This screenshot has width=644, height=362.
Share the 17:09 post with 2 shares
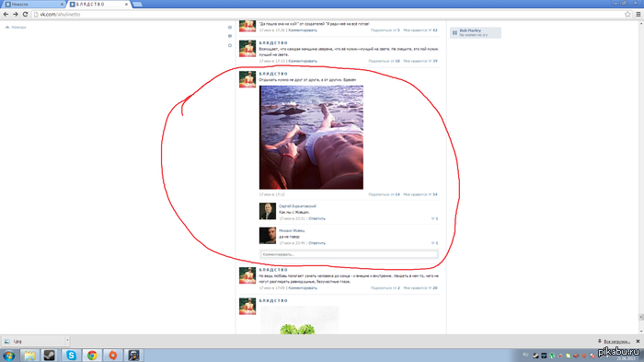tap(385, 288)
